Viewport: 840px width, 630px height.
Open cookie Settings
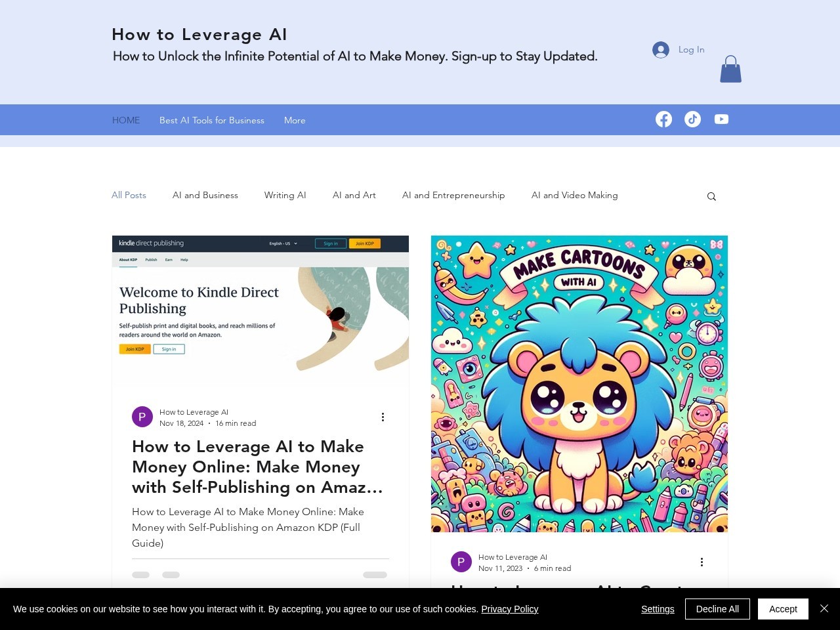(658, 609)
